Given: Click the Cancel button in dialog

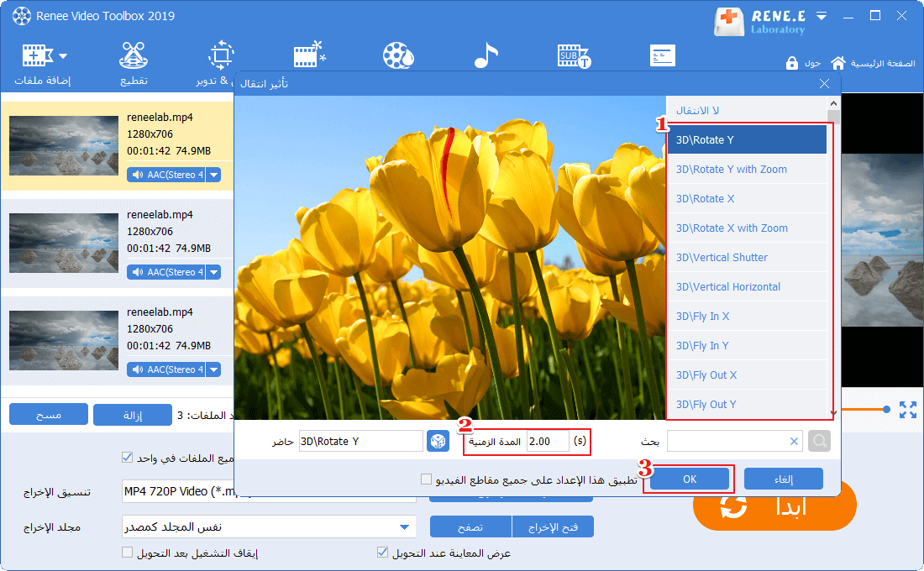Looking at the screenshot, I should [x=784, y=479].
